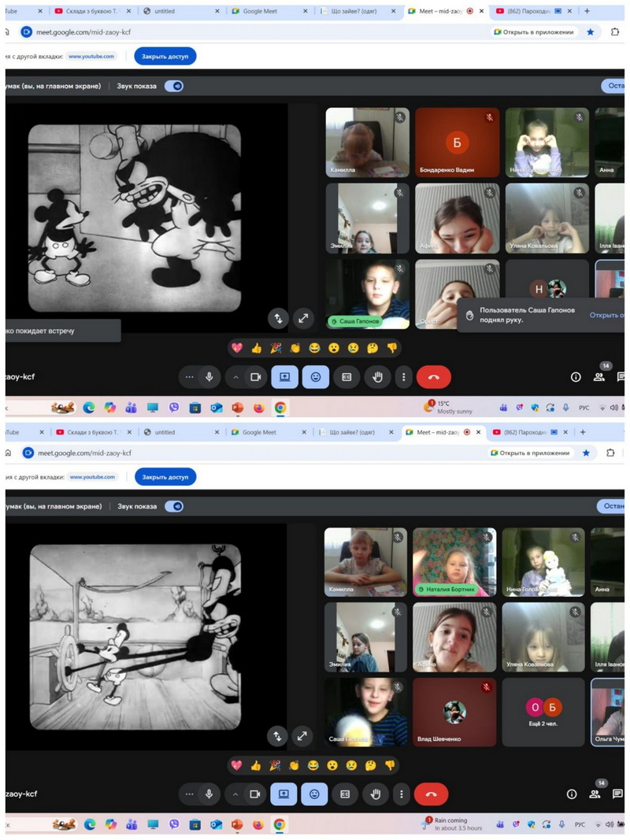The height and width of the screenshot is (840, 630).
Task: Mute microphone button in top Meet toolbar
Action: point(209,377)
